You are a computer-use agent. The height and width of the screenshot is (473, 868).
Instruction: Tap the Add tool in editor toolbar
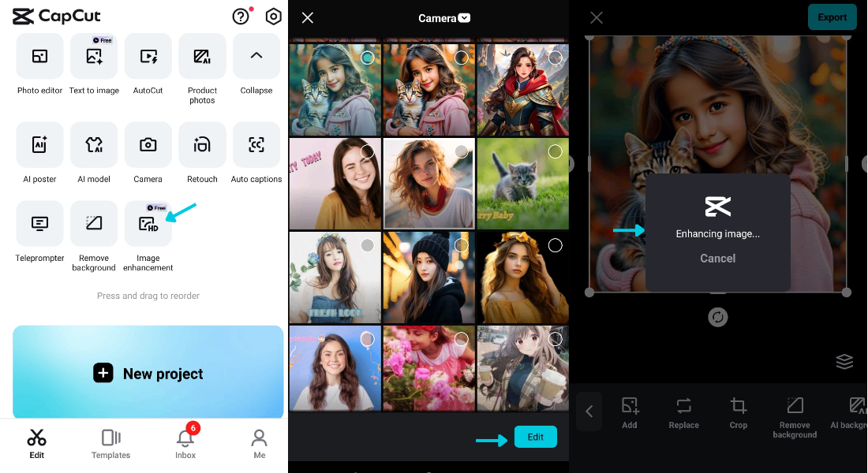pyautogui.click(x=630, y=413)
